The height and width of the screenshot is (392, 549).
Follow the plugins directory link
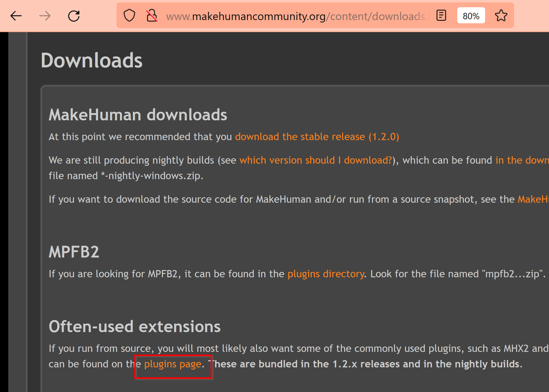point(326,274)
